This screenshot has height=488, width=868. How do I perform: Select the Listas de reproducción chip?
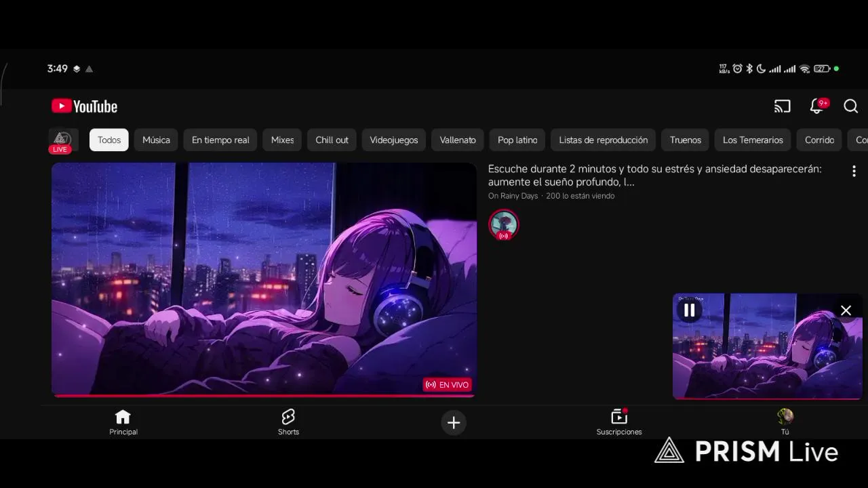[603, 140]
